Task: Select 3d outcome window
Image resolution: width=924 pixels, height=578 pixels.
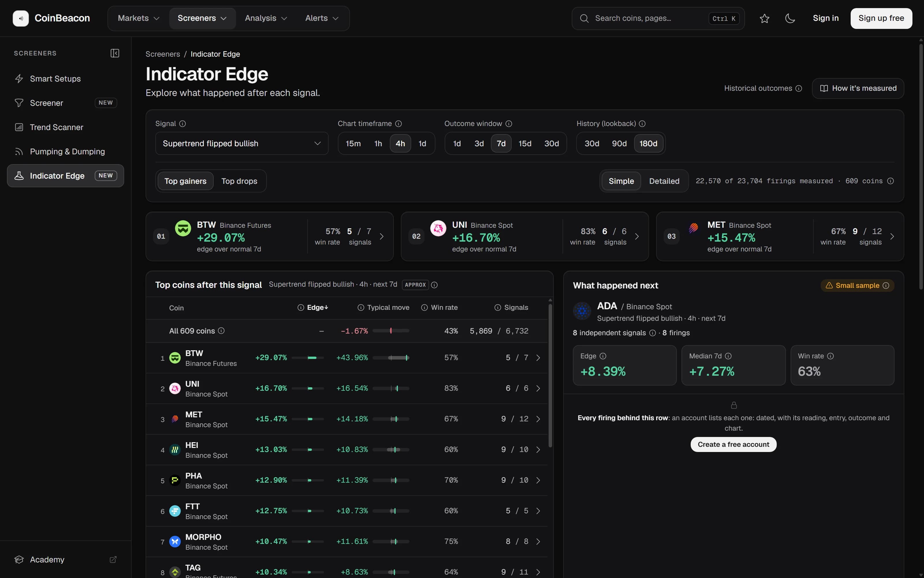Action: click(x=479, y=143)
